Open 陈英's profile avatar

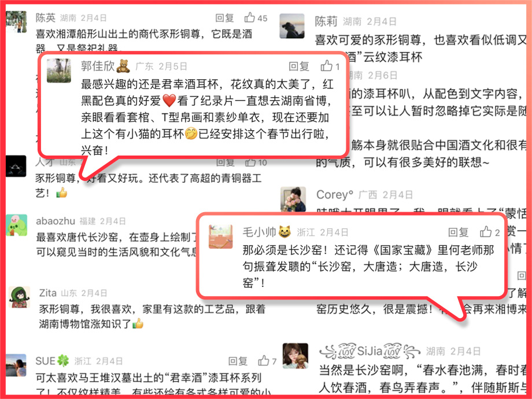[16, 22]
